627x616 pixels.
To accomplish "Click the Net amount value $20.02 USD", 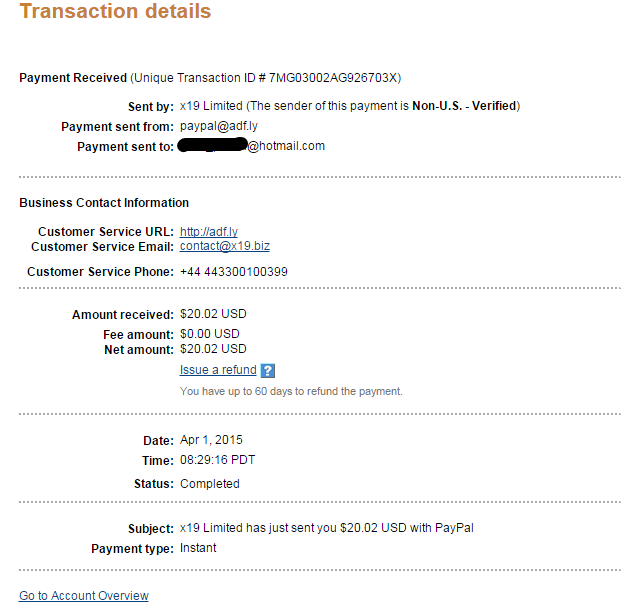I will point(213,349).
